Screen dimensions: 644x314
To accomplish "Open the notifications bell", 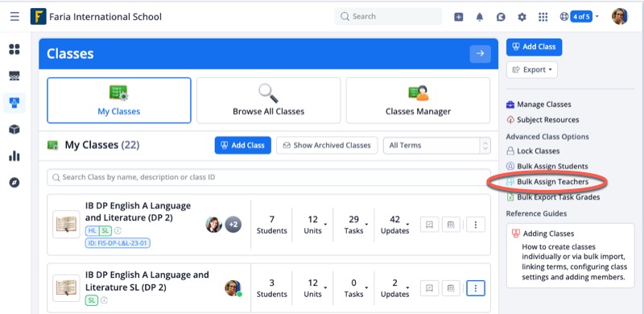I will pyautogui.click(x=479, y=17).
